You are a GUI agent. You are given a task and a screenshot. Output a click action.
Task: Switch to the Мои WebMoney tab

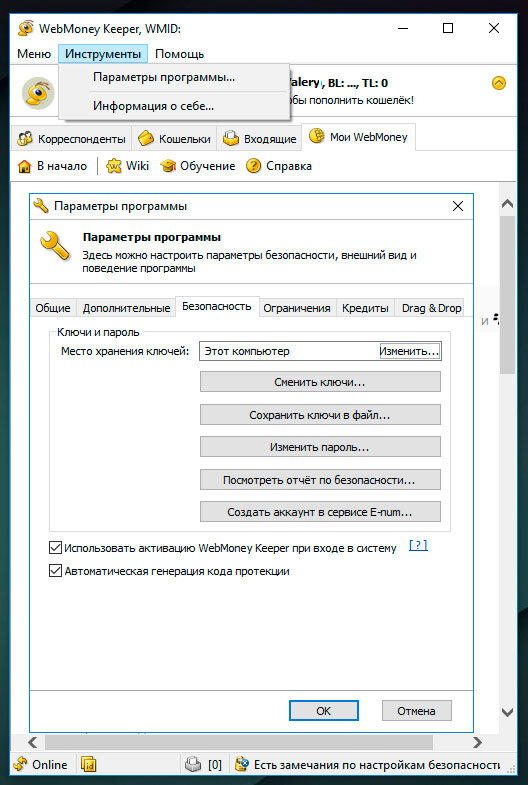point(358,137)
